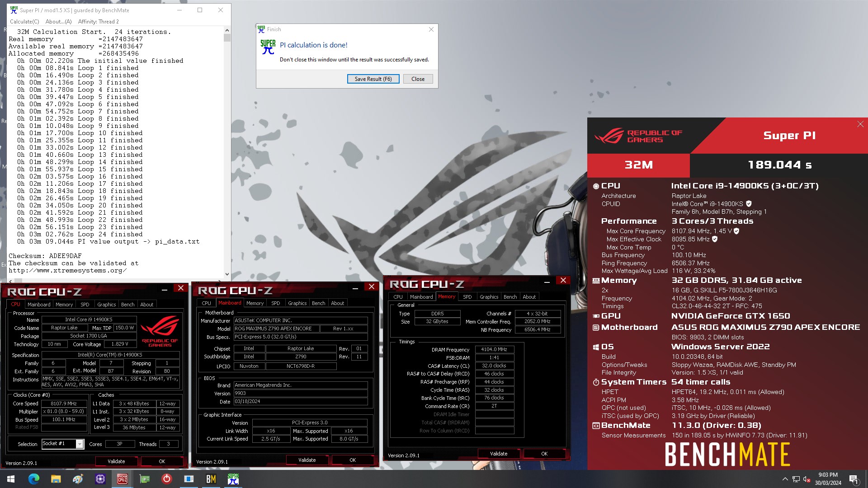This screenshot has height=488, width=868.
Task: Switch to BenchMate (BM) taskbar icon
Action: tap(211, 479)
